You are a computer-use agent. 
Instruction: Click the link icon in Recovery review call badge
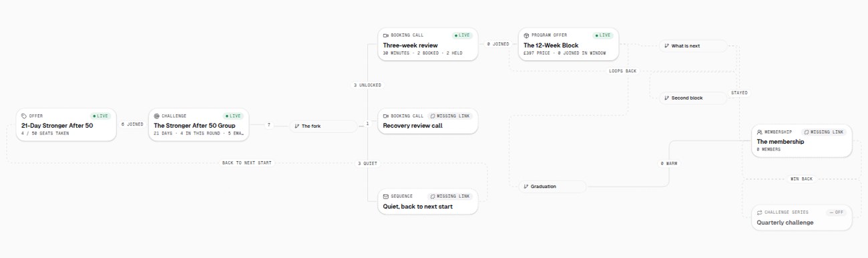[433, 116]
